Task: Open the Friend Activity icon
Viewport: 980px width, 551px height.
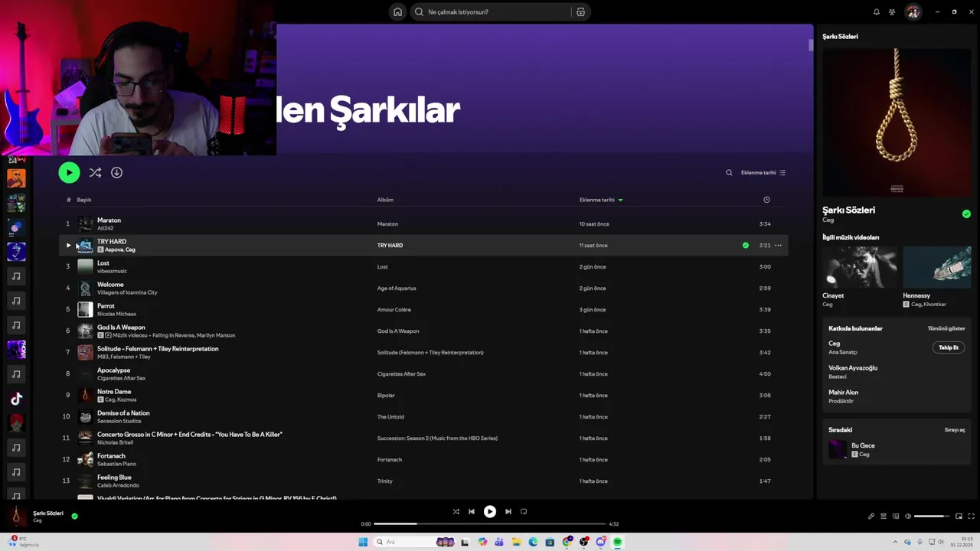Action: (892, 11)
